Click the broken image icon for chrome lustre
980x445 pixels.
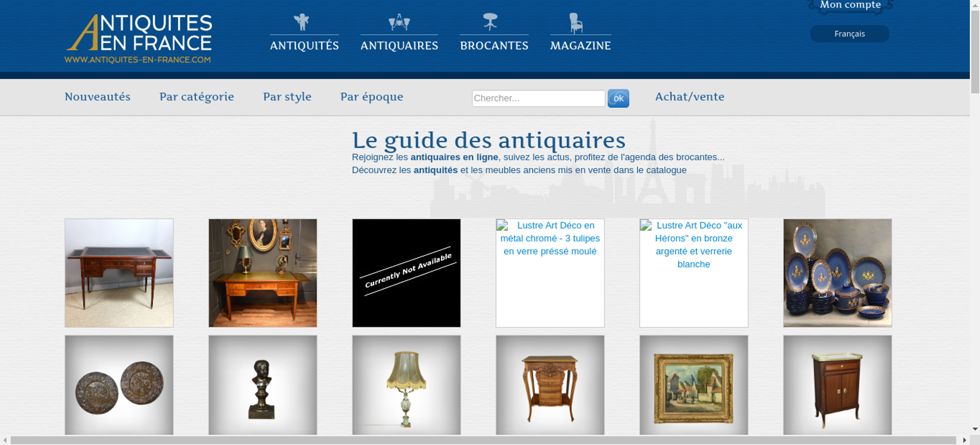[x=503, y=226]
